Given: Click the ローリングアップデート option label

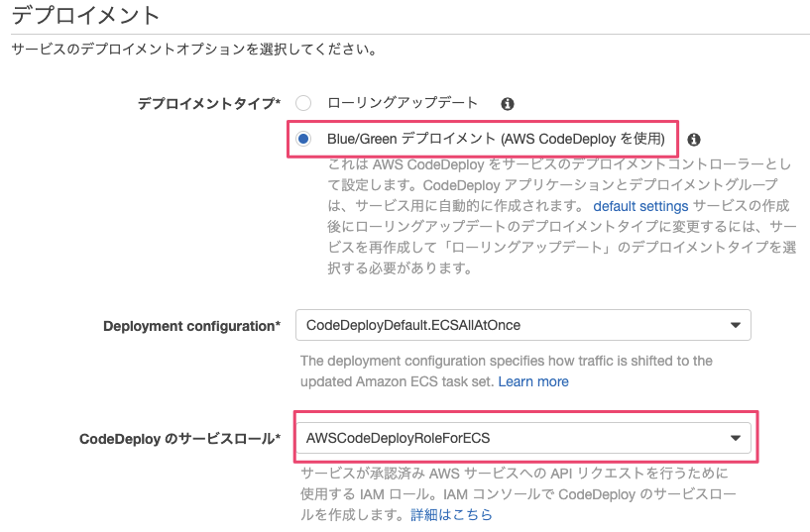Looking at the screenshot, I should coord(403,103).
